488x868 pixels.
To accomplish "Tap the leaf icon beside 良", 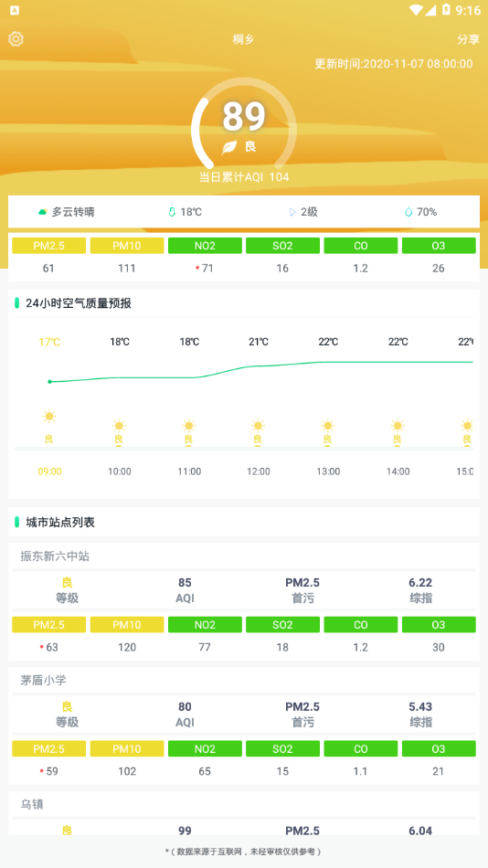I will coord(229,147).
